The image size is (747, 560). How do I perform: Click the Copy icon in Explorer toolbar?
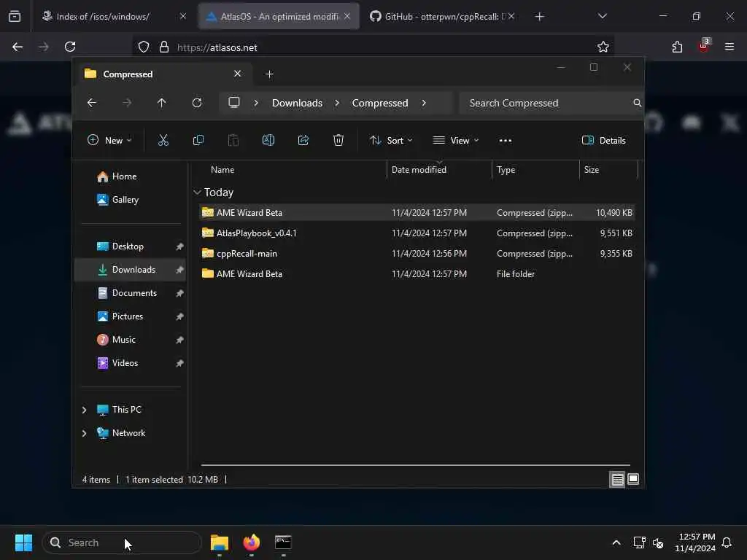coord(198,140)
